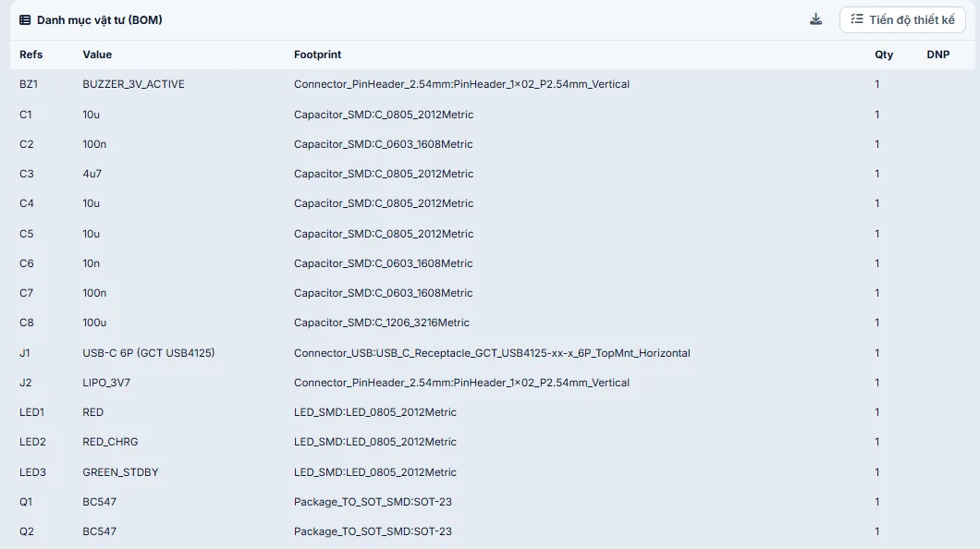The image size is (980, 549).
Task: Click the BOM list icon beside the title
Action: [x=25, y=20]
